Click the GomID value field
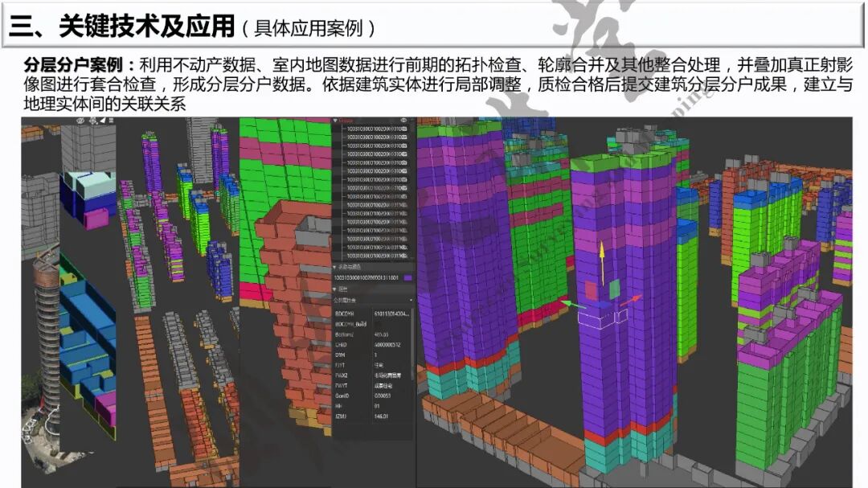868x488 pixels. click(385, 395)
